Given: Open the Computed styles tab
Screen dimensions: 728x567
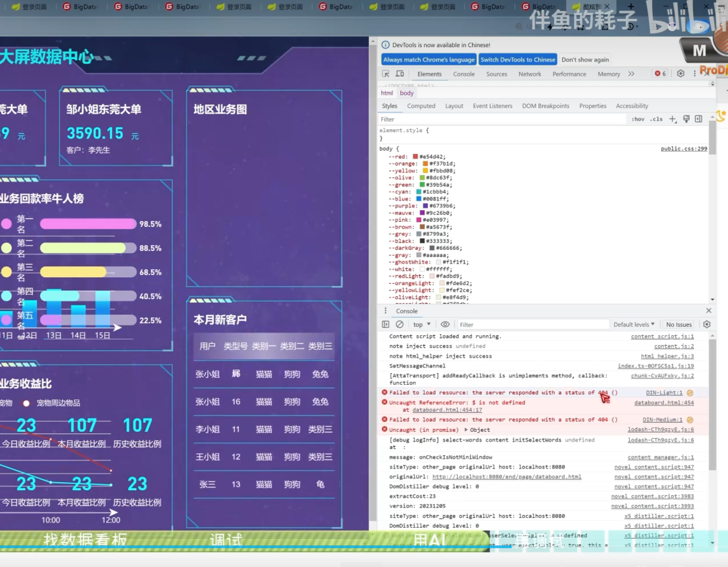Looking at the screenshot, I should click(421, 106).
